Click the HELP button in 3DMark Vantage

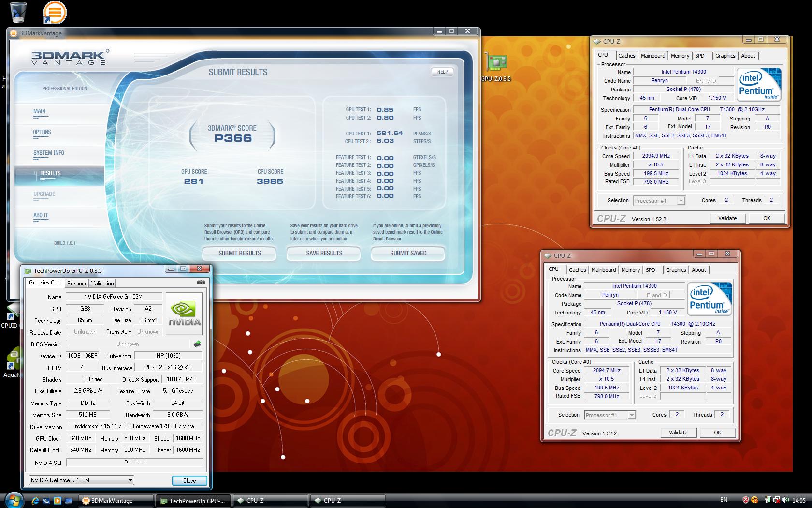(x=442, y=72)
